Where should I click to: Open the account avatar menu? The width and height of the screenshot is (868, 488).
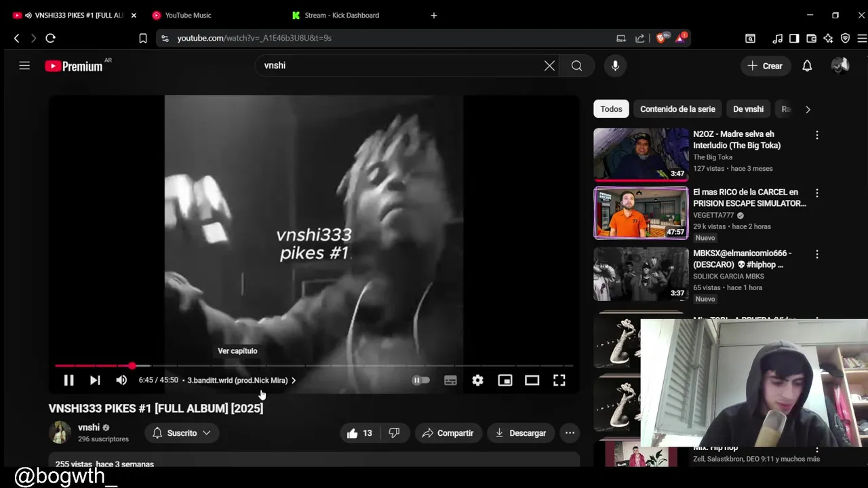click(x=840, y=66)
